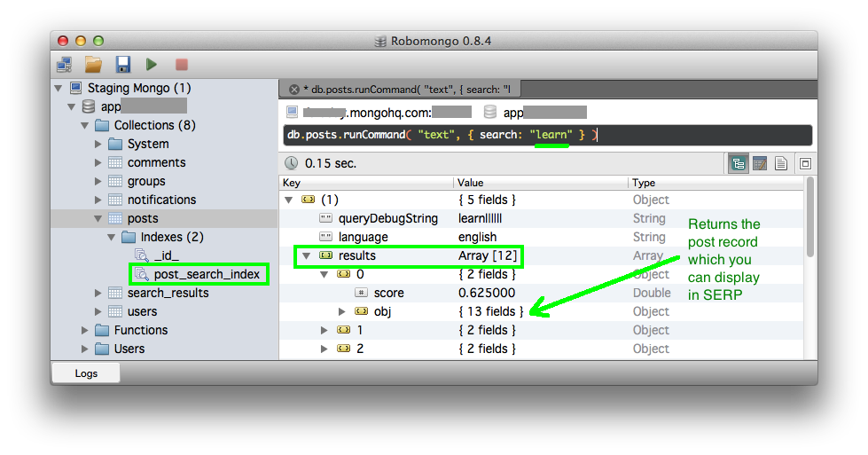868x455 pixels.
Task: Click the users collection table icon
Action: click(x=115, y=311)
